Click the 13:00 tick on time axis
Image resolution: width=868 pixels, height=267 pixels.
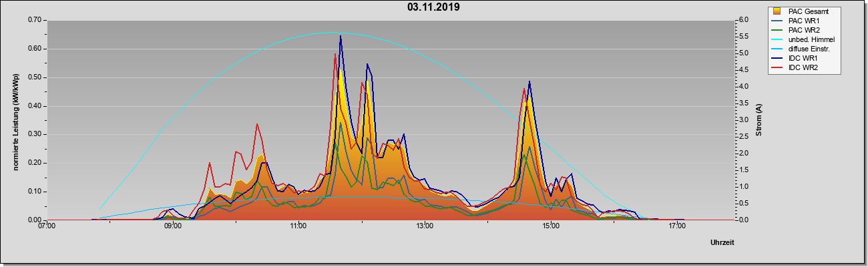pyautogui.click(x=425, y=227)
